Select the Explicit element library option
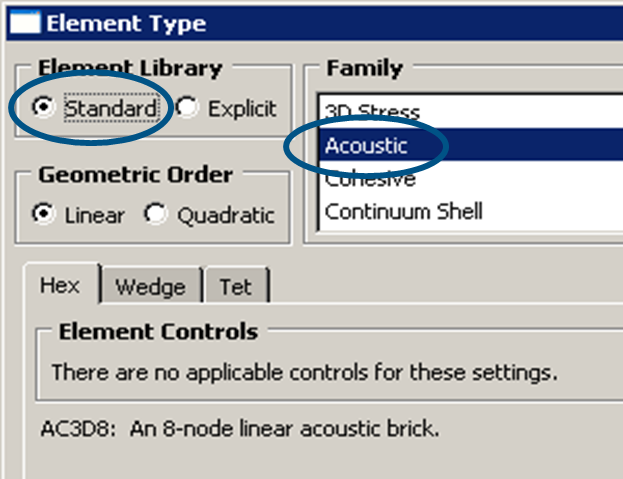 (187, 107)
